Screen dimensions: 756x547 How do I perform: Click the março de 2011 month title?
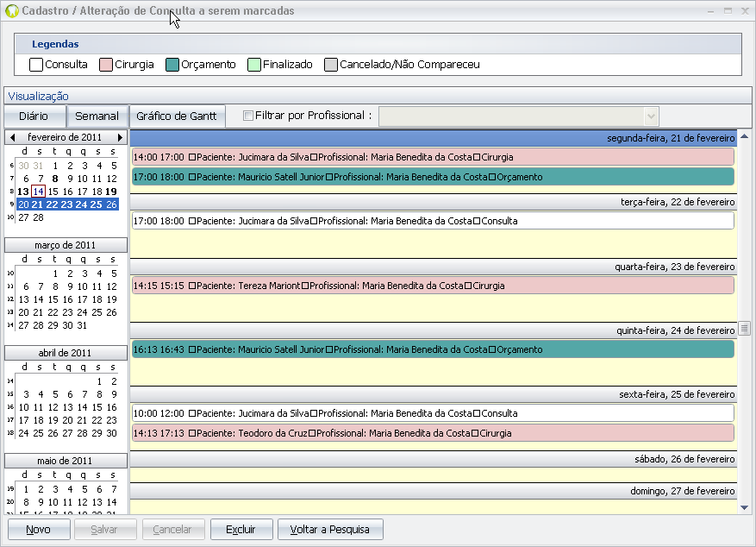pos(66,245)
